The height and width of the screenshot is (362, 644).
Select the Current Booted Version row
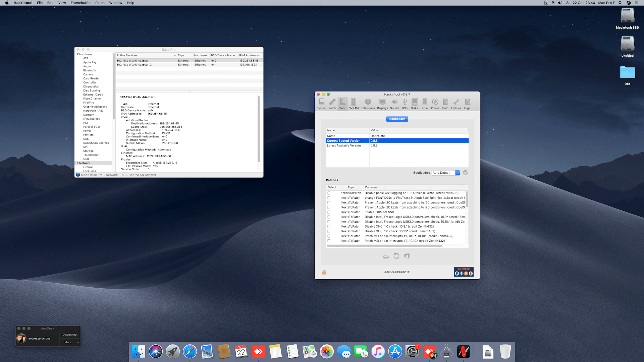pos(397,141)
